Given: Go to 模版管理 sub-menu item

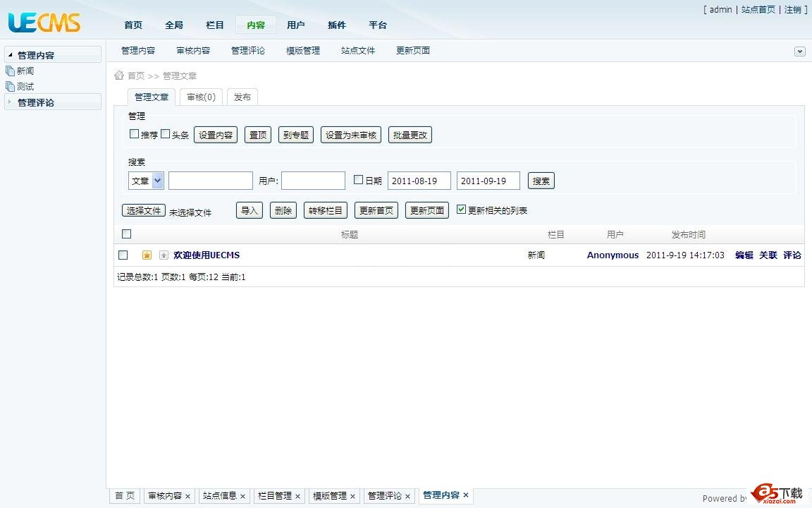Looking at the screenshot, I should [303, 51].
